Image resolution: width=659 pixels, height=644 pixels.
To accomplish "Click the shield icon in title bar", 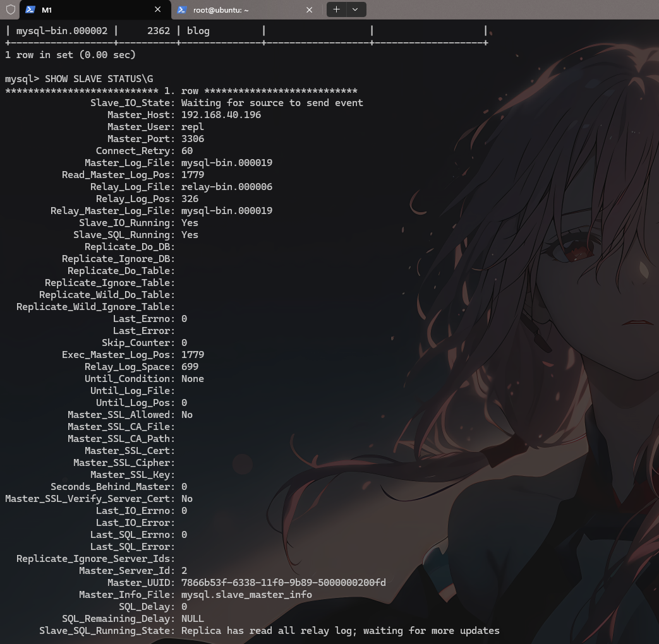I will point(11,9).
